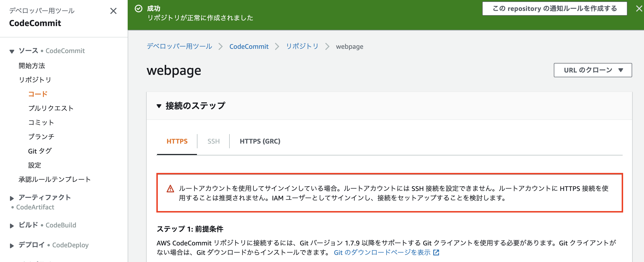The height and width of the screenshot is (262, 644).
Task: Expand the ビルド CodeBuild section
Action: 12,226
